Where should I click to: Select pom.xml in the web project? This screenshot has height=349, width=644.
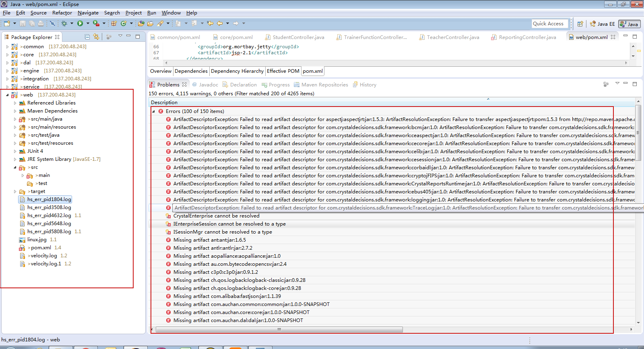[x=41, y=248]
